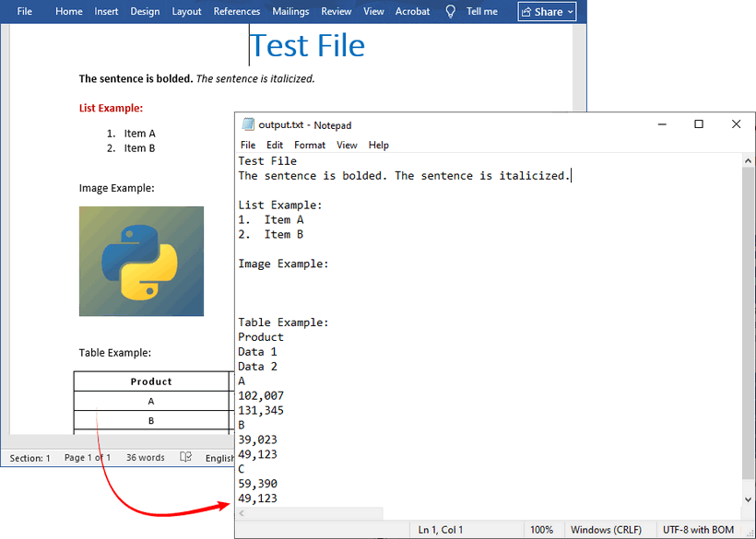Click Notepad's scroll-down arrow icon

(748, 498)
